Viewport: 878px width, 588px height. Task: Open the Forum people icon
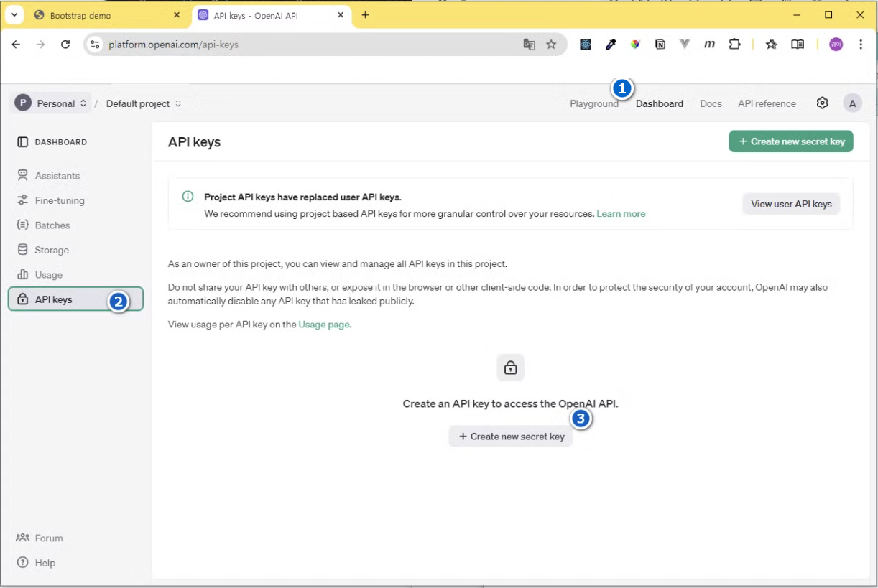pyautogui.click(x=22, y=538)
